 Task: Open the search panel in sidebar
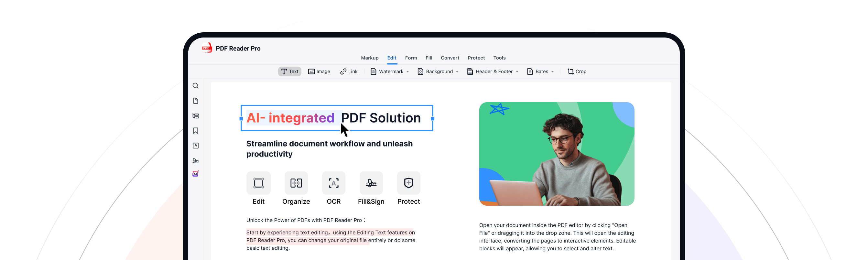click(x=195, y=86)
